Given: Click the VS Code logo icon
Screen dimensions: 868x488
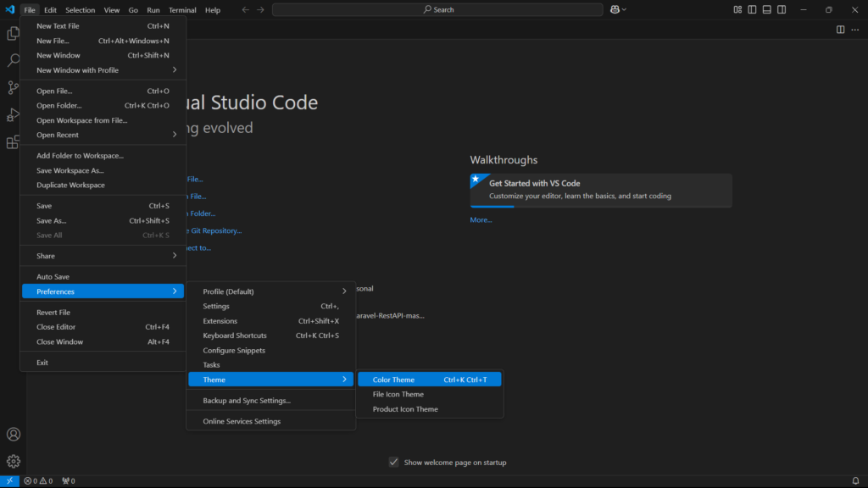Looking at the screenshot, I should click(x=10, y=9).
